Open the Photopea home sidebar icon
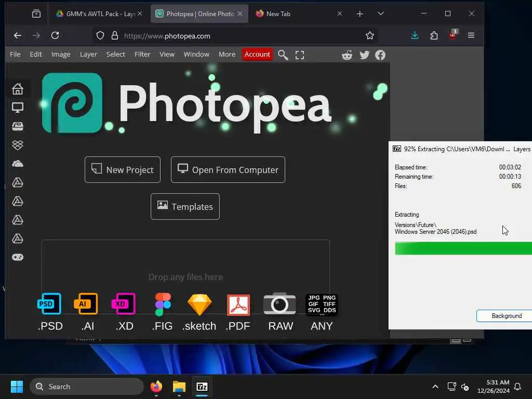 tap(18, 89)
